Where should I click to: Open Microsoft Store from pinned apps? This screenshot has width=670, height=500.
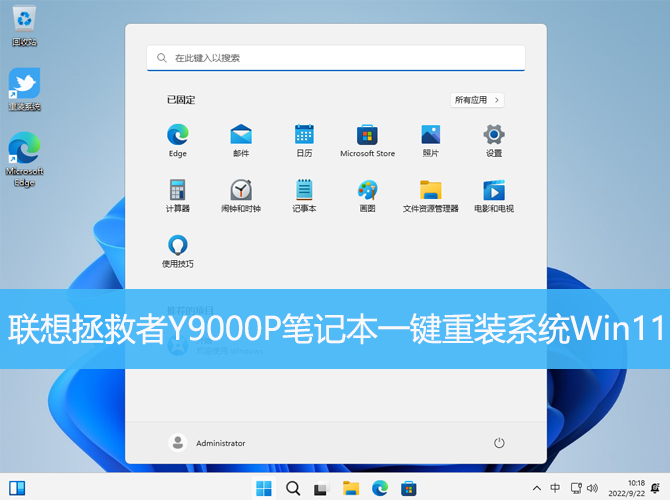tap(367, 135)
